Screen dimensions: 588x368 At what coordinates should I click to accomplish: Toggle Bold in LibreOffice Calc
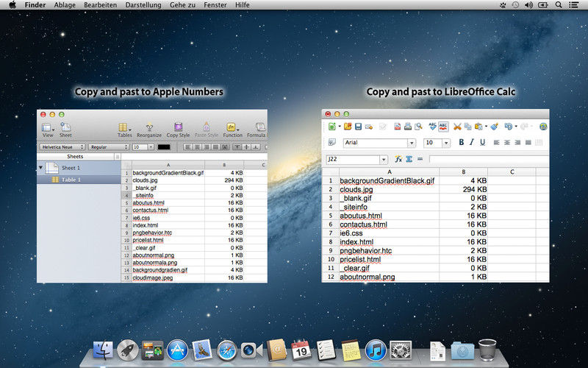[462, 142]
